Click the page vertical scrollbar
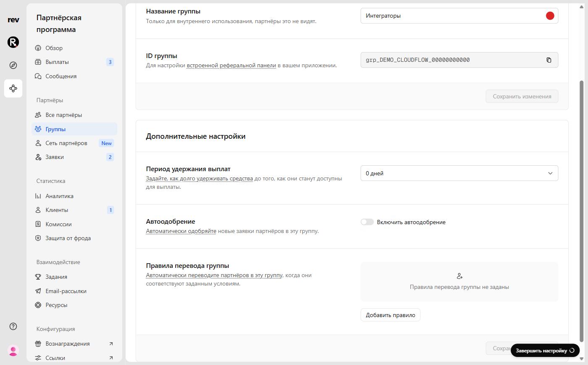 pyautogui.click(x=582, y=210)
